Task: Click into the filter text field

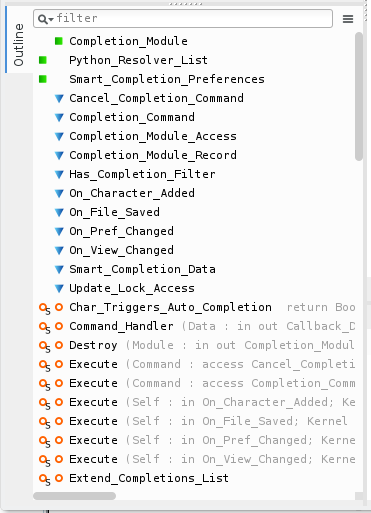Action: 193,18
